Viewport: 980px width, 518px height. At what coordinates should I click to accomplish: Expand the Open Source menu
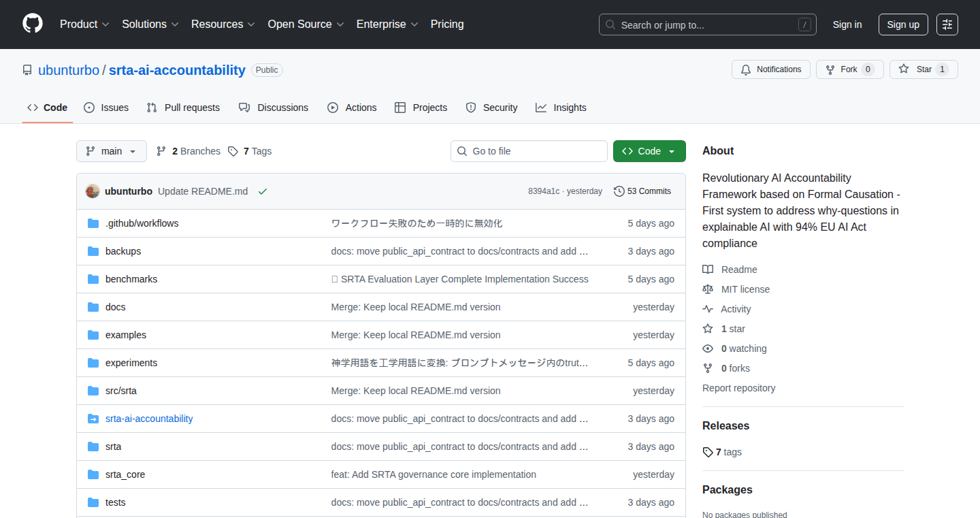click(x=306, y=25)
